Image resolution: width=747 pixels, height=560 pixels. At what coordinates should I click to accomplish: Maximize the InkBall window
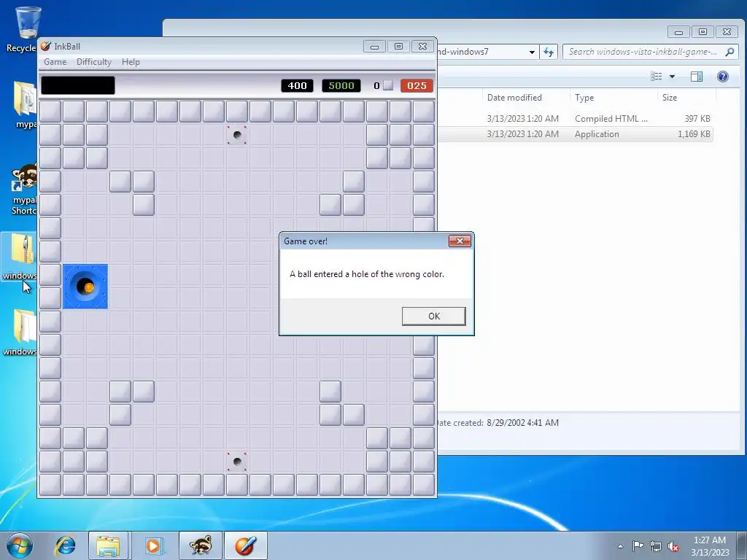click(398, 46)
